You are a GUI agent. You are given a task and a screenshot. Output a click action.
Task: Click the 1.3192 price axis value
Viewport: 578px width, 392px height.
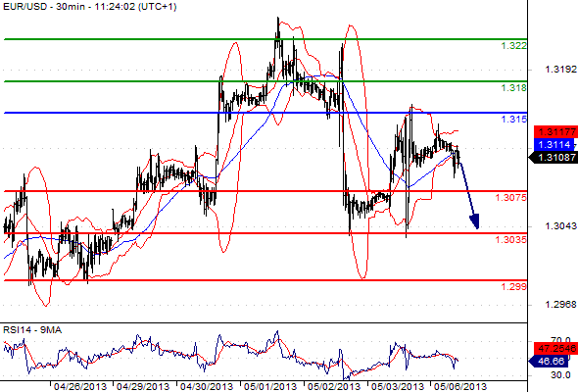pos(560,69)
